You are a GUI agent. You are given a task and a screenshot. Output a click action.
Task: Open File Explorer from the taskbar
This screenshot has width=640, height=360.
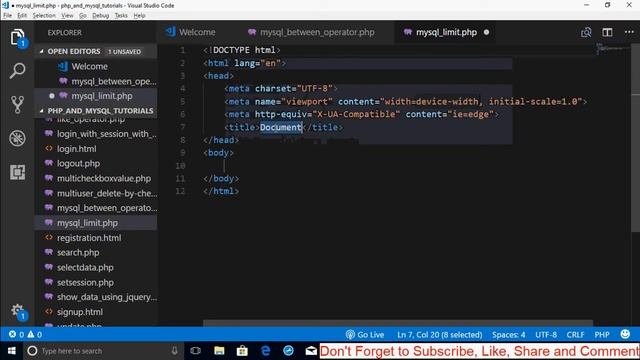pyautogui.click(x=219, y=351)
